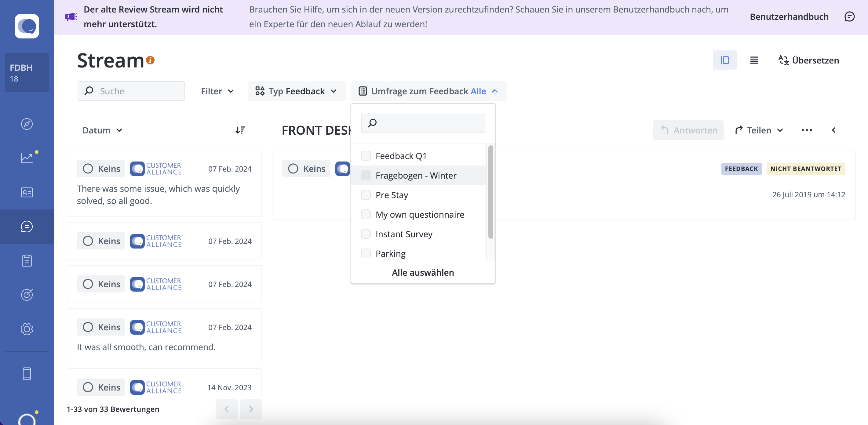Go to previous page of reviews
Viewport: 868px width, 425px height.
[226, 409]
